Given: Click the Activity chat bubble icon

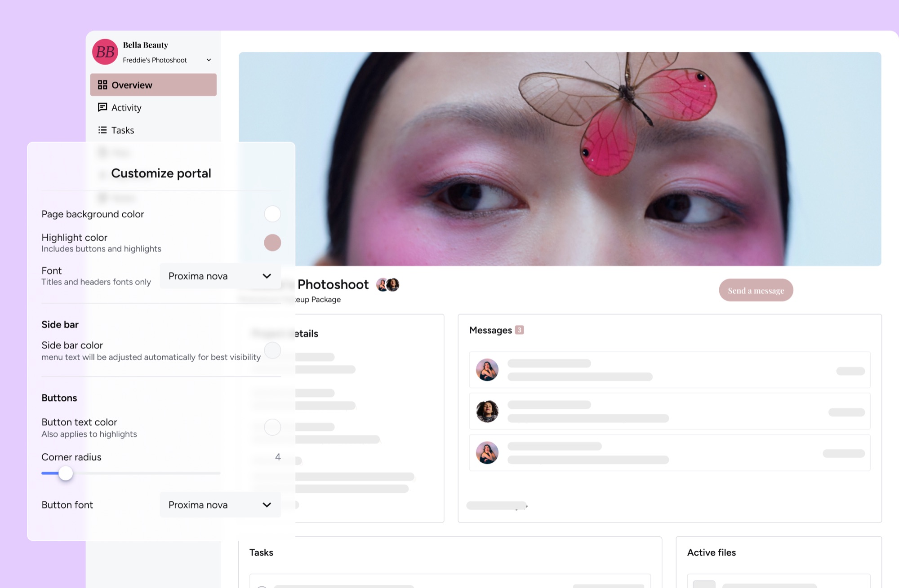Looking at the screenshot, I should point(102,107).
